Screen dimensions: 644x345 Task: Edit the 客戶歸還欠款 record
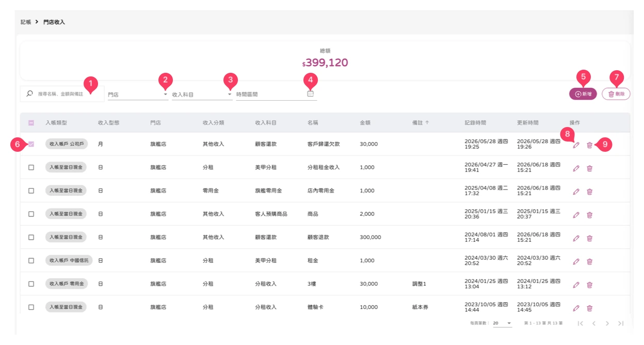click(576, 145)
